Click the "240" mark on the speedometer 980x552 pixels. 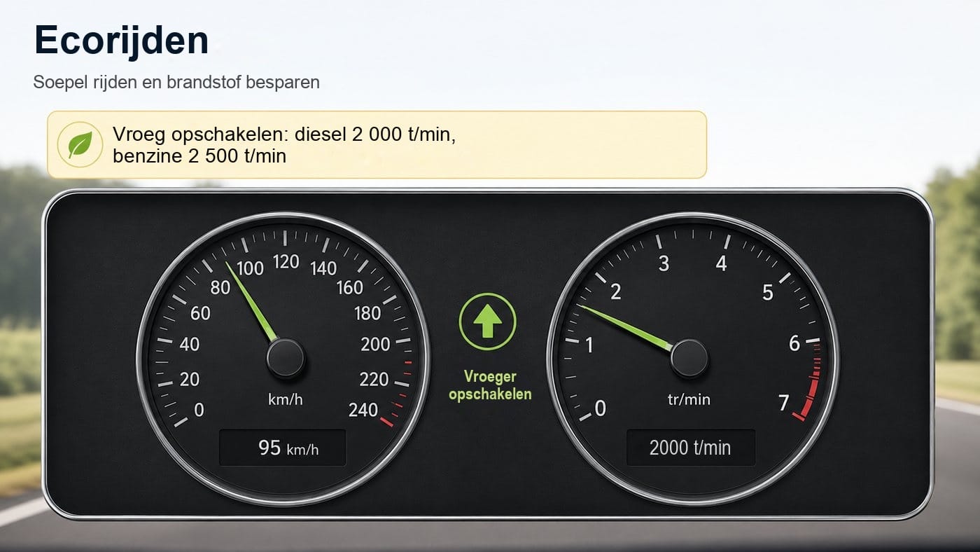tap(363, 410)
